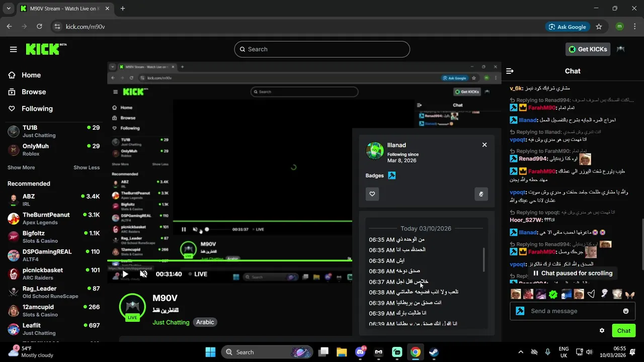
Task: Toggle mute for user Illanad
Action: 481,194
